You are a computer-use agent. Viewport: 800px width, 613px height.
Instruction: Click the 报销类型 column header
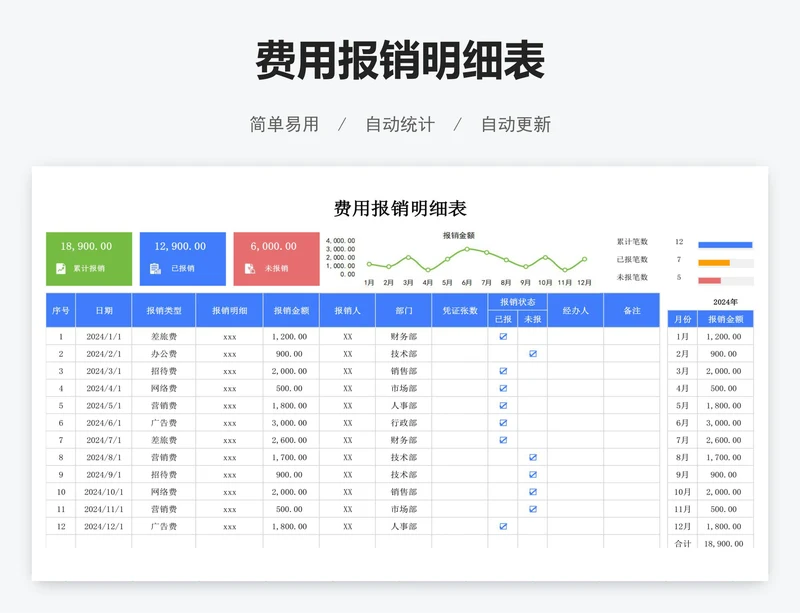click(x=164, y=310)
